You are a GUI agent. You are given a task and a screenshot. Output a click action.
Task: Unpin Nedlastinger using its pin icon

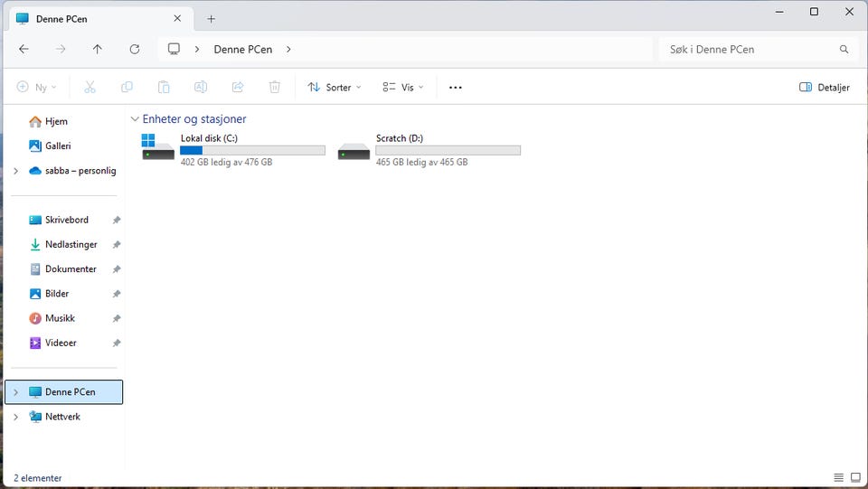pos(117,244)
